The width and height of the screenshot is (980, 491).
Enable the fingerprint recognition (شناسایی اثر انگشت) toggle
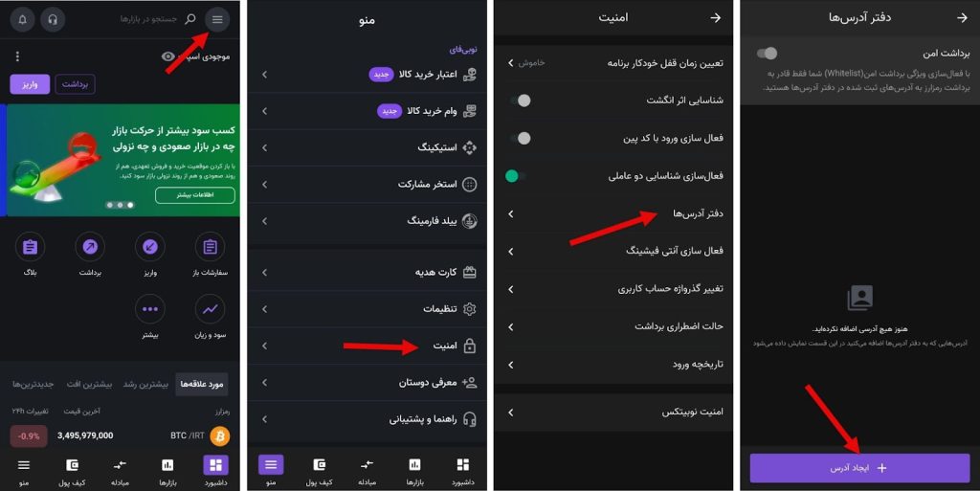pos(520,100)
